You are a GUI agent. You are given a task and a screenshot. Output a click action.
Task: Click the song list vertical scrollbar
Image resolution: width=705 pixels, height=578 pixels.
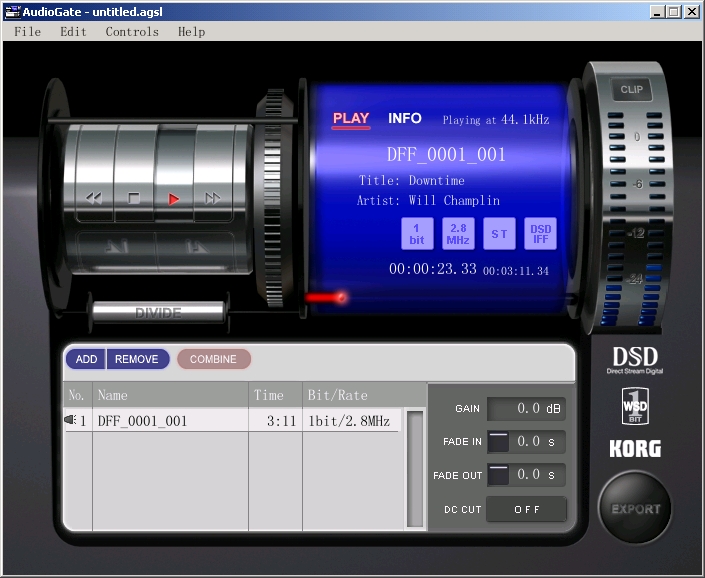(415, 469)
